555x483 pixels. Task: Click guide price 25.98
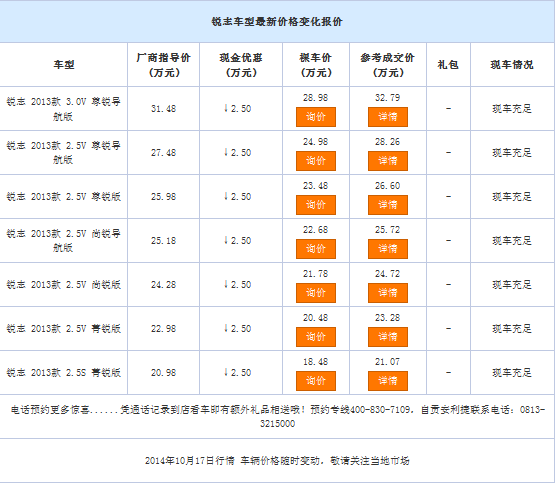[x=164, y=196]
